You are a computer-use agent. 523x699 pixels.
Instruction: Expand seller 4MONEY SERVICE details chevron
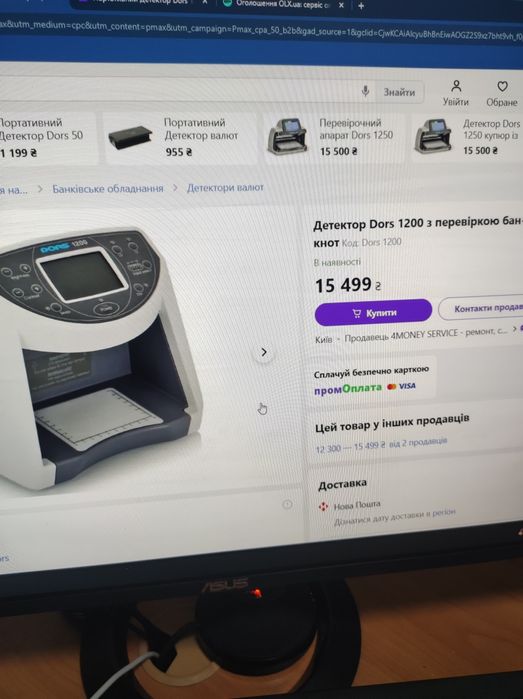(515, 329)
